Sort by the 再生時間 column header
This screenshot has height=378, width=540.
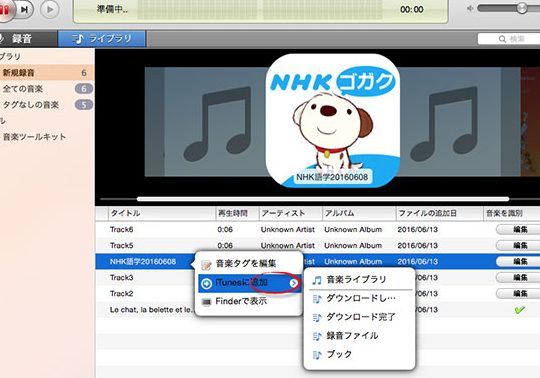(x=237, y=213)
